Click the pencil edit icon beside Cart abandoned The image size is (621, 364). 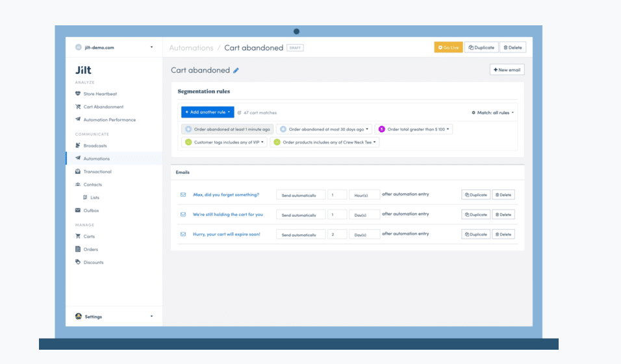tap(236, 70)
